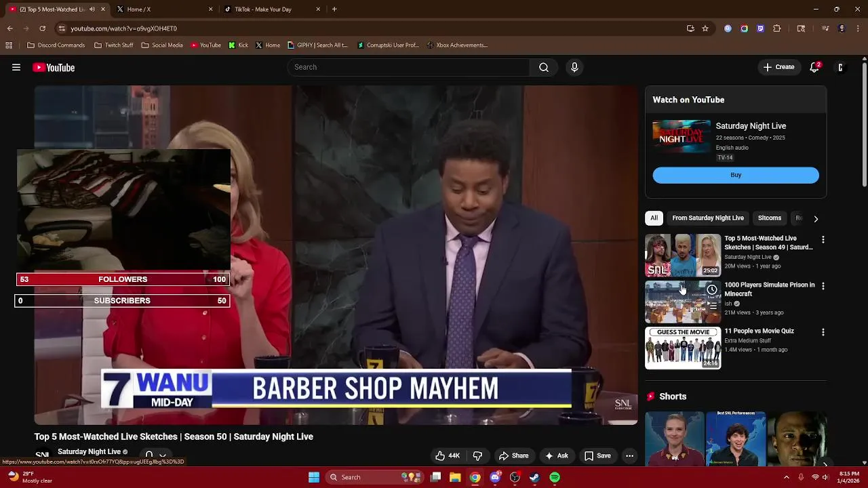Open Discord from the taskbar
This screenshot has width=868, height=488.
(495, 477)
